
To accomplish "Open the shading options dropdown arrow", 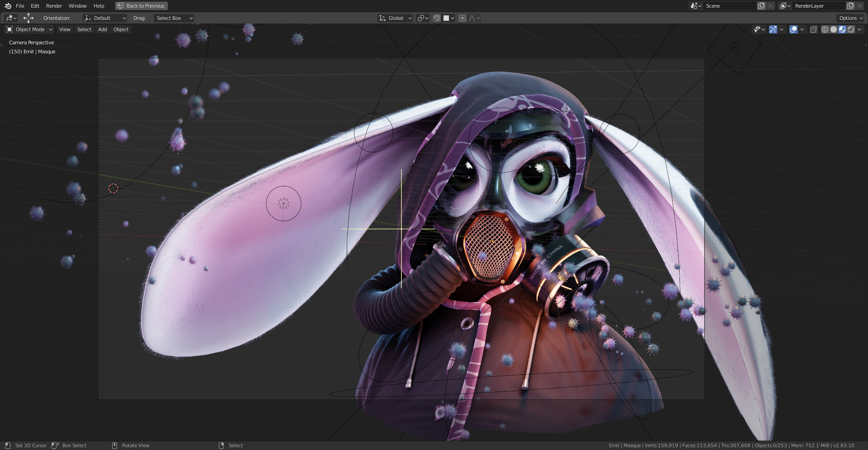I will pos(859,29).
